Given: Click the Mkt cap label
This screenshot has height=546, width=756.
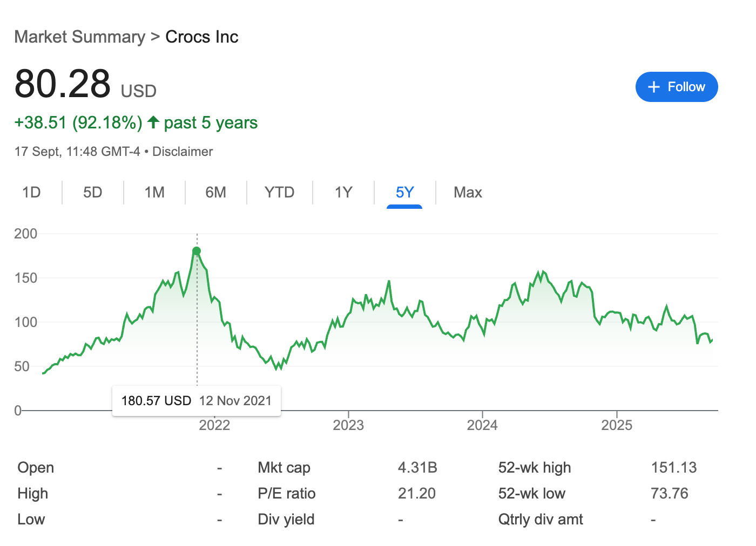Looking at the screenshot, I should pyautogui.click(x=284, y=467).
